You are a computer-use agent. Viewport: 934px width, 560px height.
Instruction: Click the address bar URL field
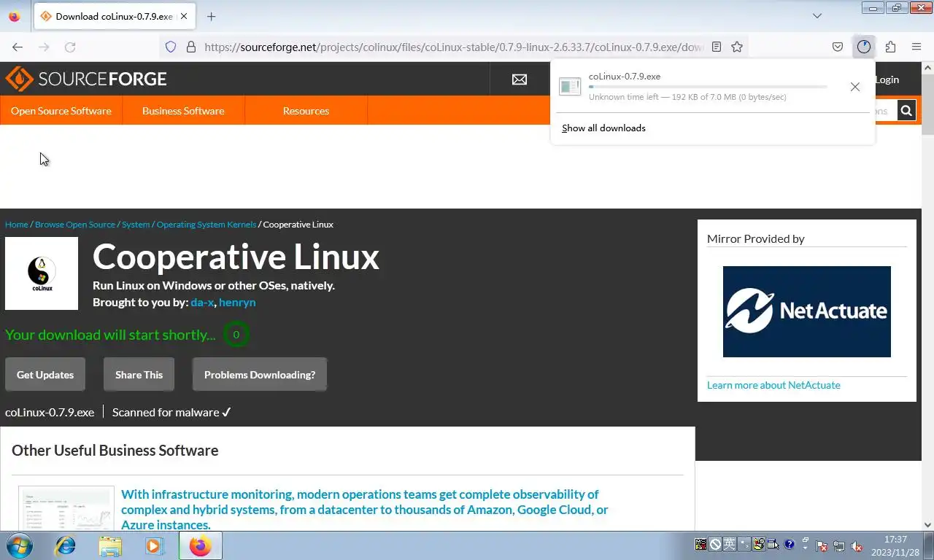(x=452, y=47)
